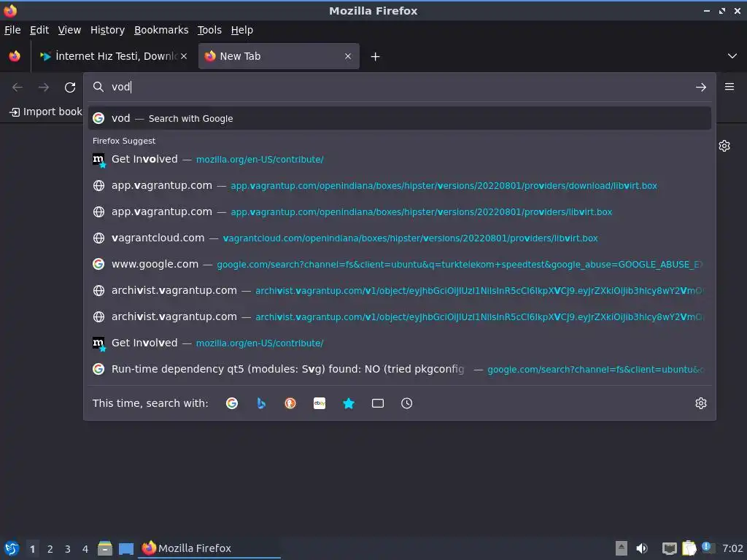
Task: Open the Bookmarks menu
Action: click(x=161, y=30)
